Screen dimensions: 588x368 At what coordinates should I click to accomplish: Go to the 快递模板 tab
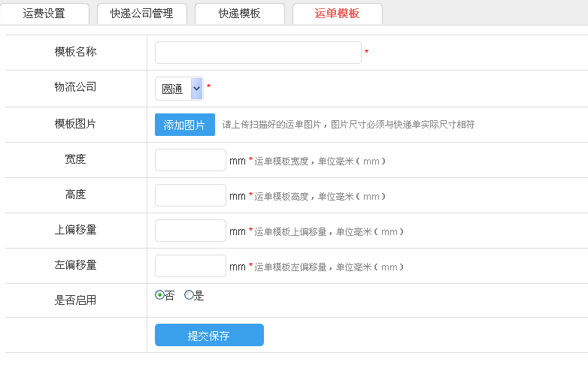[239, 14]
